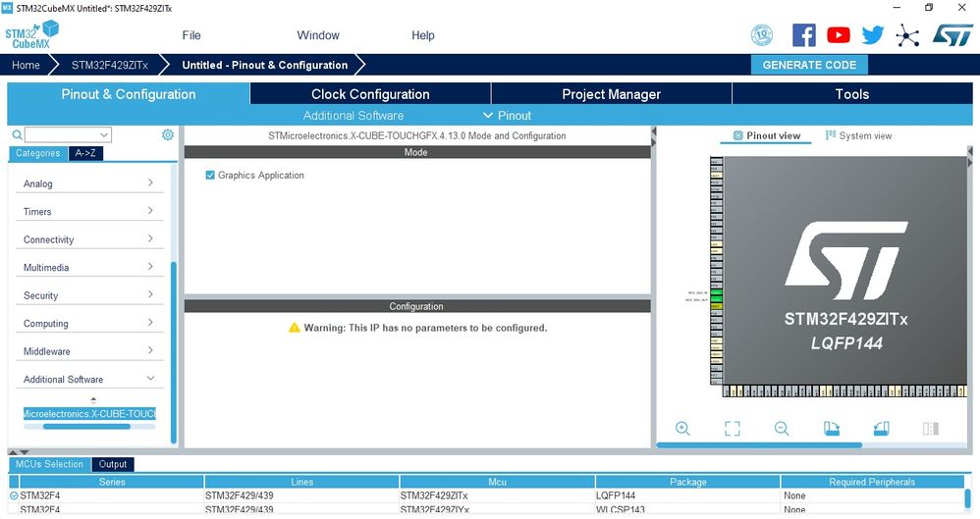Image resolution: width=980 pixels, height=519 pixels.
Task: Toggle the Graphics Application checkbox
Action: click(210, 175)
